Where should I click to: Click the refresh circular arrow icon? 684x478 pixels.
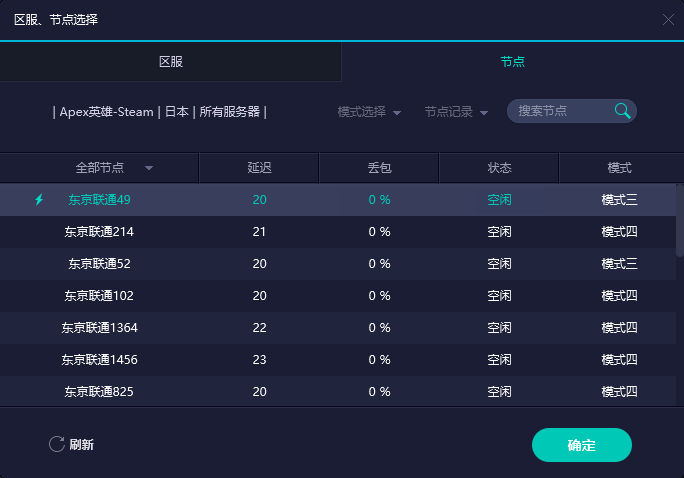(x=57, y=444)
